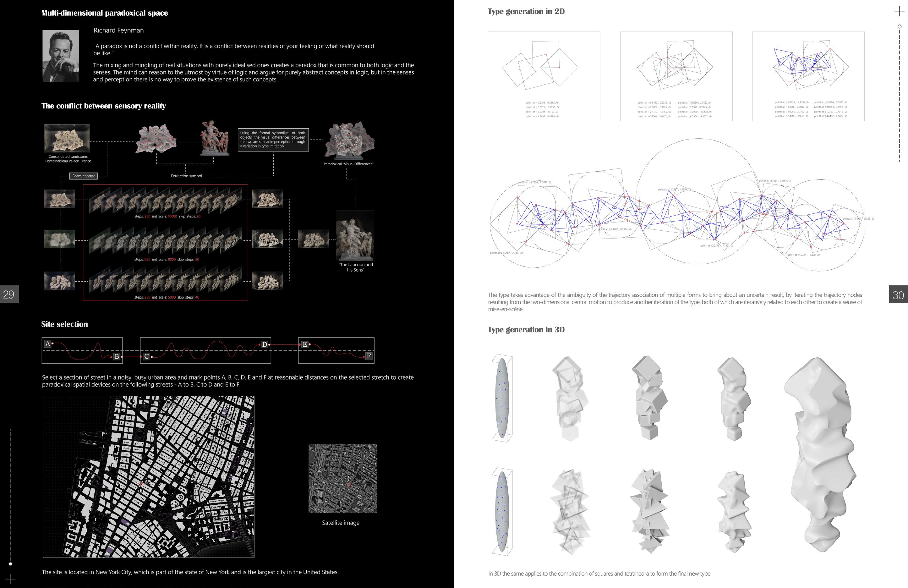
Task: Click page number 30 tab
Action: point(898,294)
